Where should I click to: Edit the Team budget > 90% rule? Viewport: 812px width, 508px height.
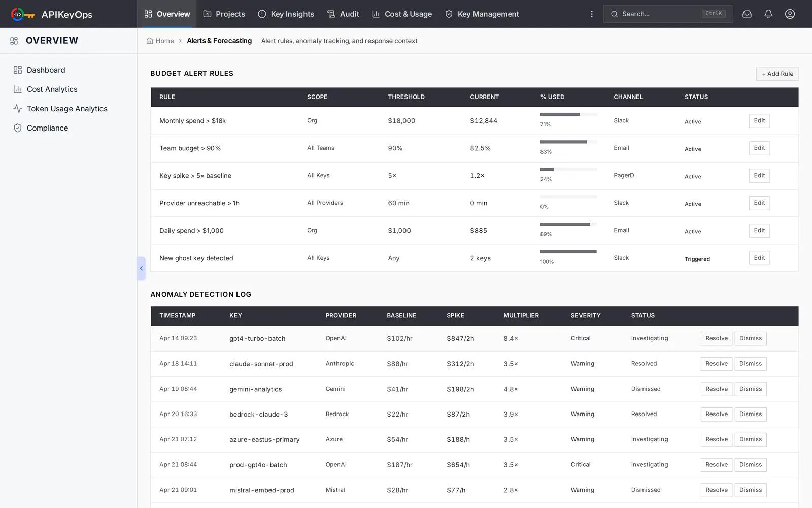(x=759, y=148)
